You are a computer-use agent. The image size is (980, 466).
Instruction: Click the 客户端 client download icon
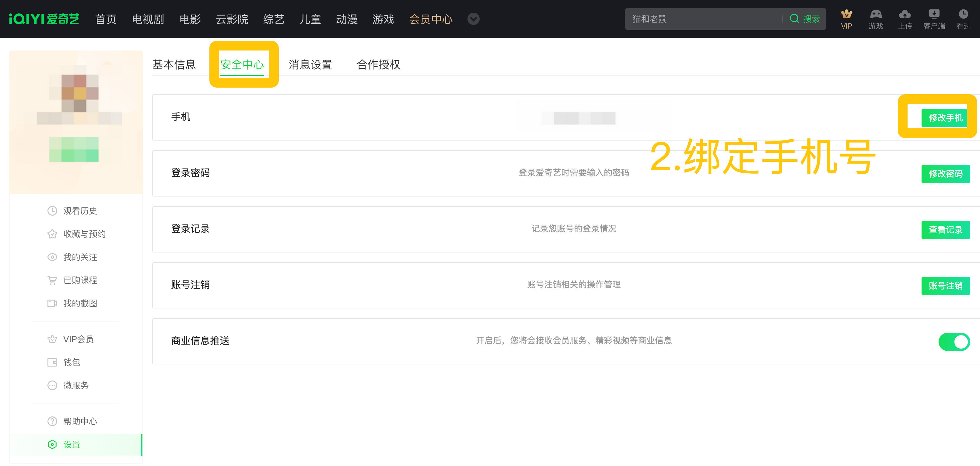point(934,19)
